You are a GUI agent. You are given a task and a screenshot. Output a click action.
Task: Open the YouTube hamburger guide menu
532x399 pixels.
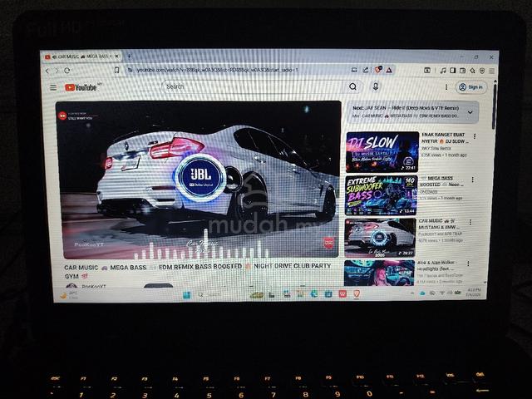coord(53,87)
